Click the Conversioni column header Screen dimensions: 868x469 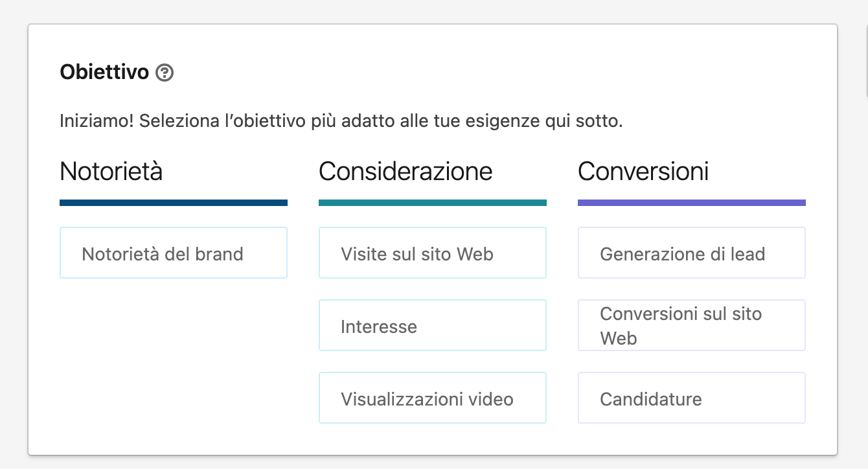(643, 170)
